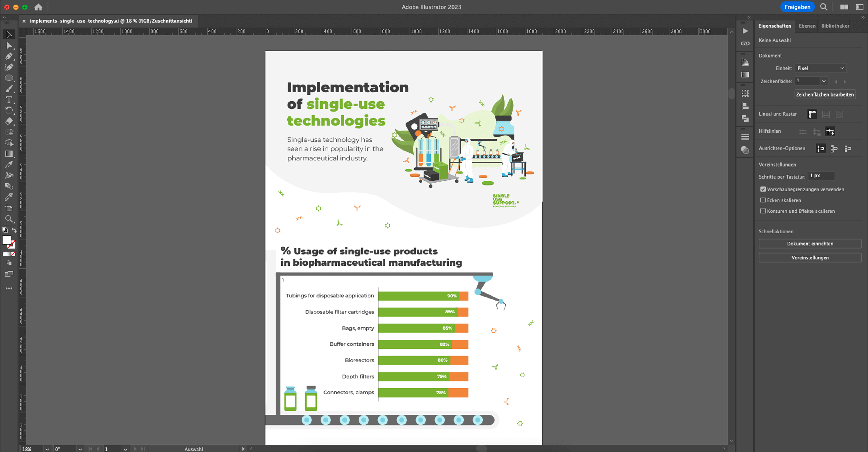
Task: Switch to the Ebenen tab
Action: [x=807, y=26]
